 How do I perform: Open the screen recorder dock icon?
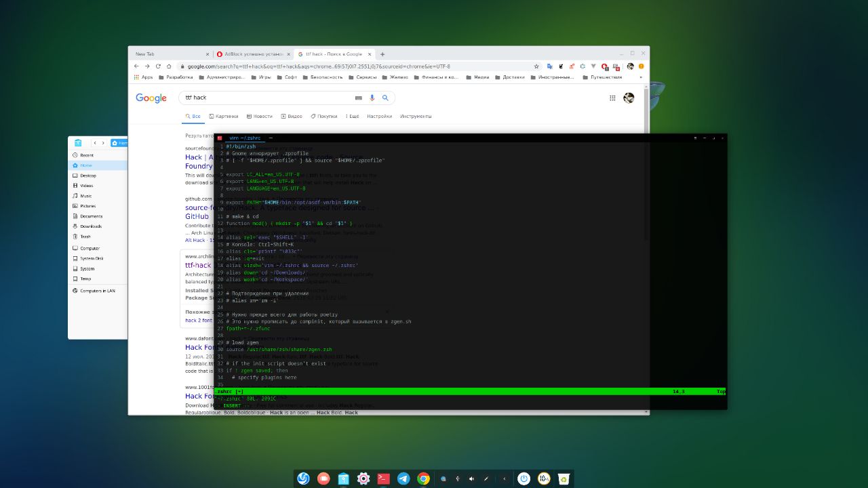(323, 479)
